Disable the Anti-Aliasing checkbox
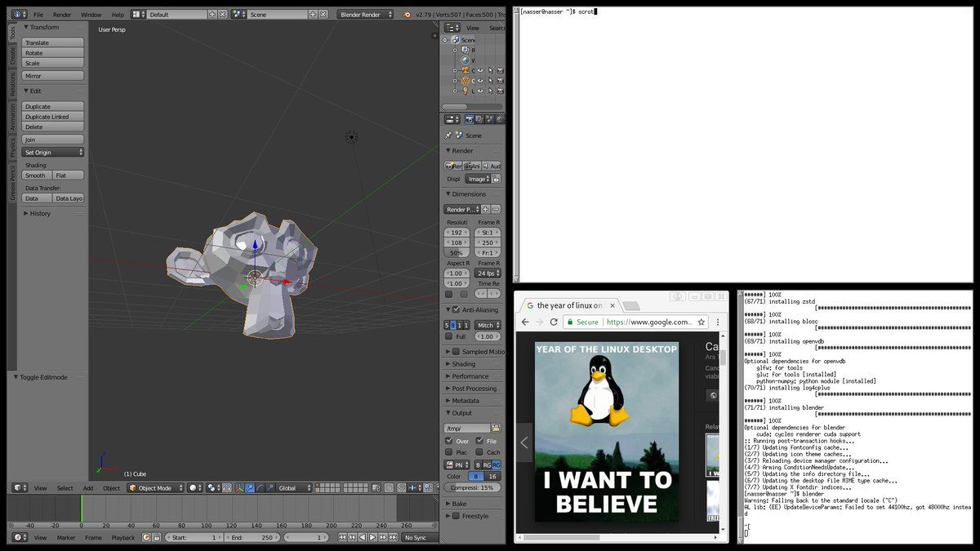 pyautogui.click(x=456, y=310)
